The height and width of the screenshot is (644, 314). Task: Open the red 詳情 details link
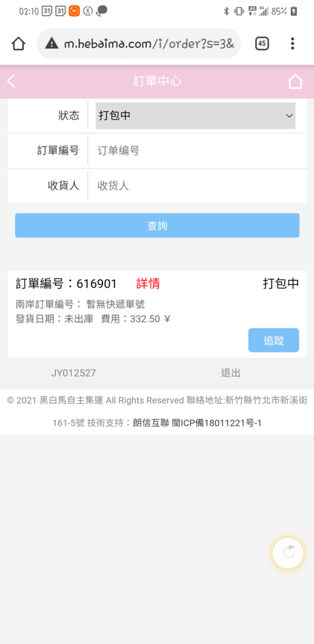(x=148, y=284)
